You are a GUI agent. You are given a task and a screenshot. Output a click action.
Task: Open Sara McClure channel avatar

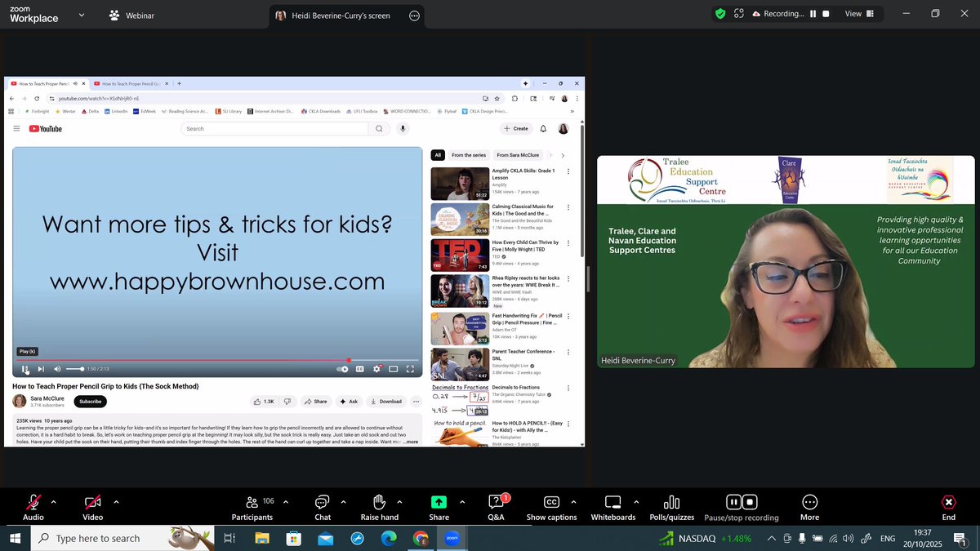20,401
